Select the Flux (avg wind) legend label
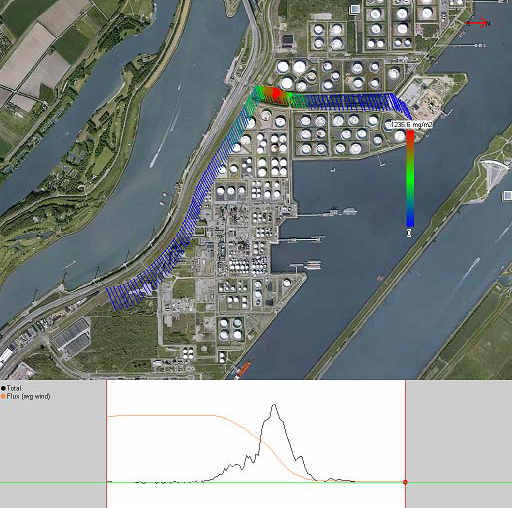 (x=28, y=396)
